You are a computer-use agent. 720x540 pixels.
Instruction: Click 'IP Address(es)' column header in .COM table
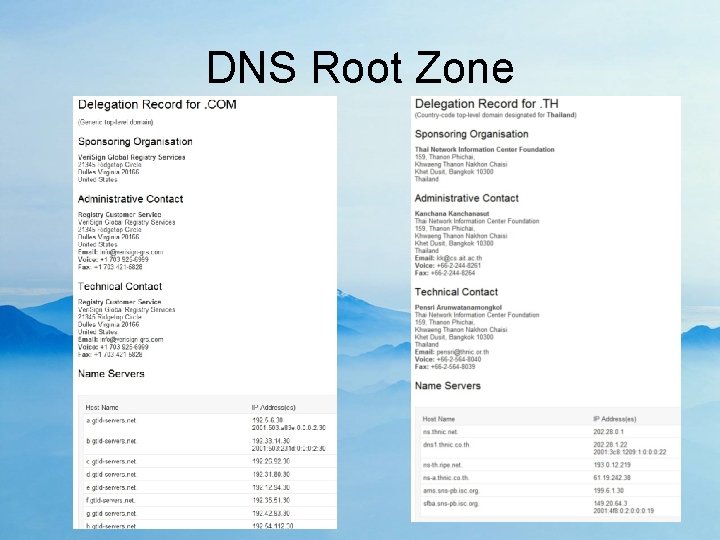click(x=274, y=407)
